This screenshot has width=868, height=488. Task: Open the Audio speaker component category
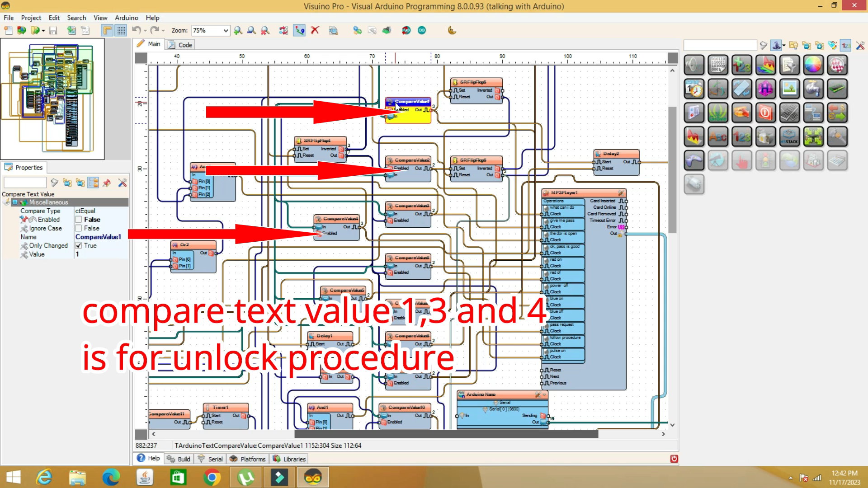[694, 65]
